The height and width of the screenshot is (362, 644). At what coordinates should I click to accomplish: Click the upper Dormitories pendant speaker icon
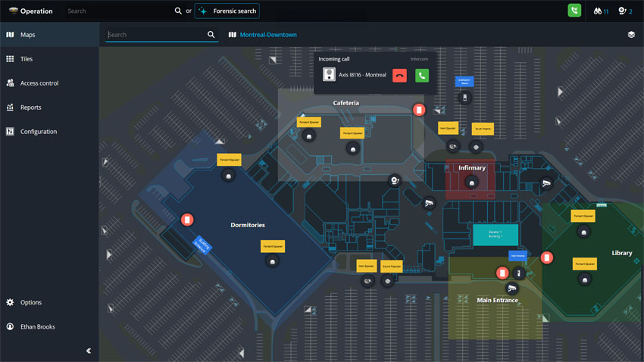pyautogui.click(x=229, y=176)
